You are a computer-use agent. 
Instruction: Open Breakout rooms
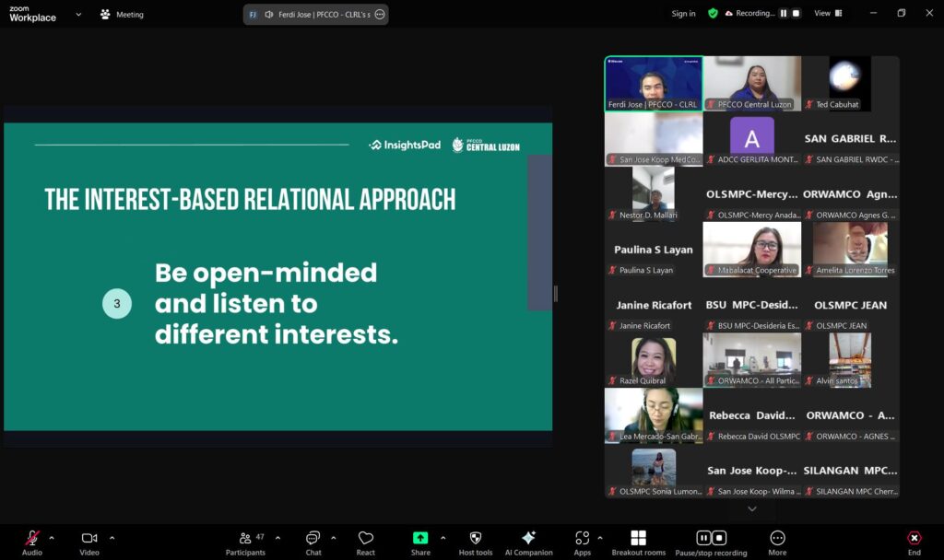(639, 542)
